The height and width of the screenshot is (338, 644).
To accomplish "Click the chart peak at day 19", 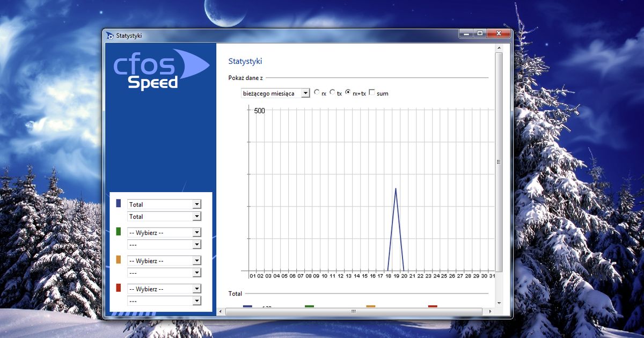I will (x=396, y=189).
